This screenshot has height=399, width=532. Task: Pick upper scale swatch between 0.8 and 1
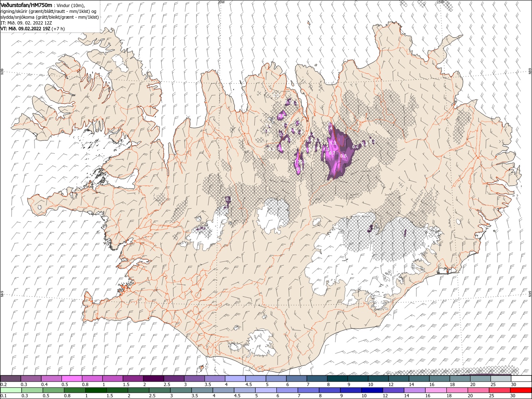point(92,379)
